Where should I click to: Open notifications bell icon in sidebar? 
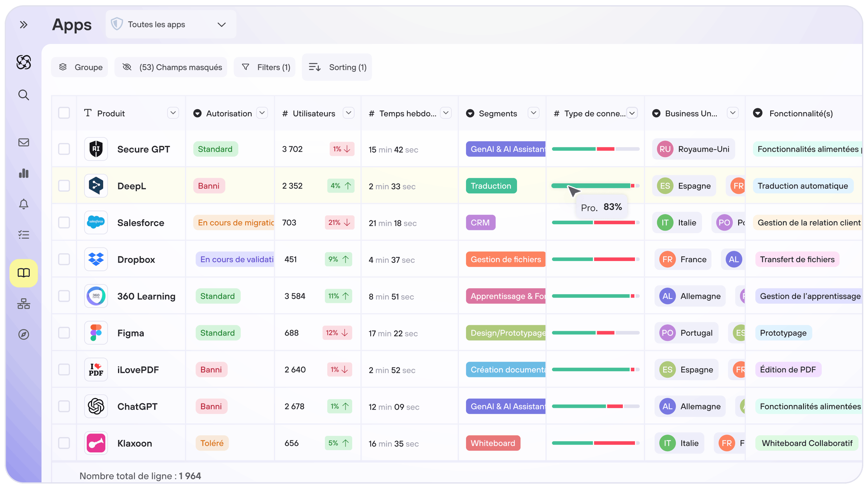click(x=23, y=204)
